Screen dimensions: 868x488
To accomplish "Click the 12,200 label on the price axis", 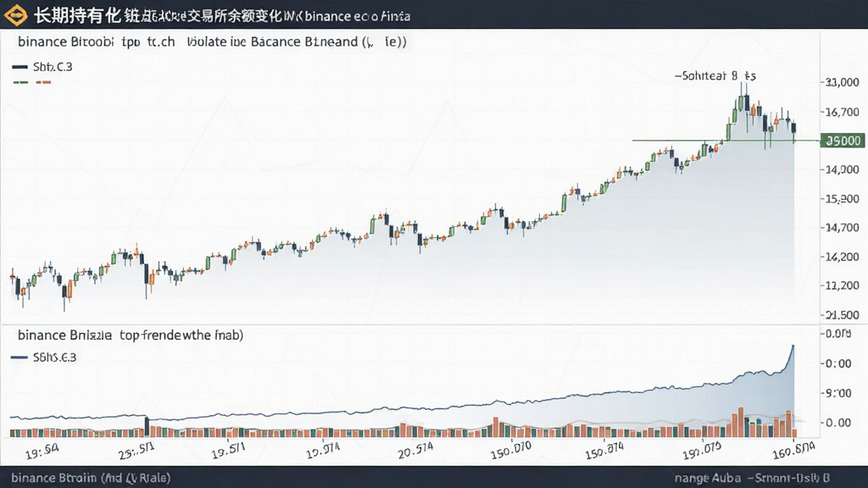I will (x=842, y=286).
